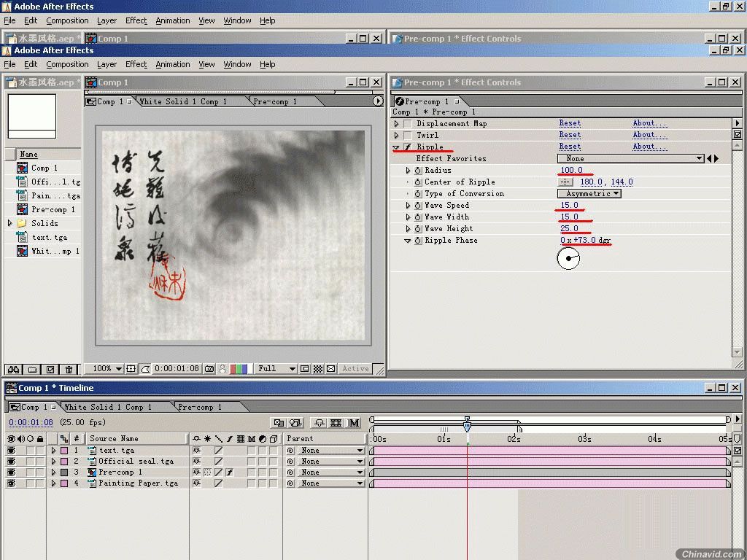Open the Full resolution dropdown
The width and height of the screenshot is (747, 560).
point(276,368)
